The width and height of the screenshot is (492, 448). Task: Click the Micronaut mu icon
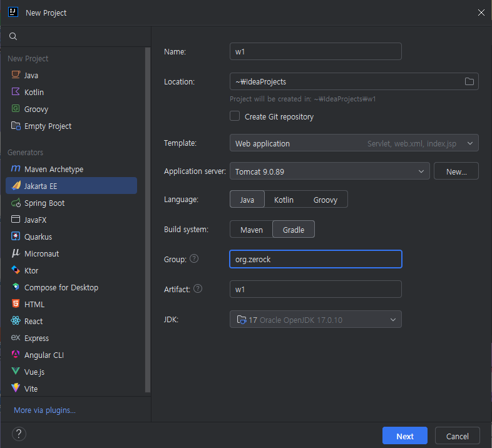coord(16,253)
